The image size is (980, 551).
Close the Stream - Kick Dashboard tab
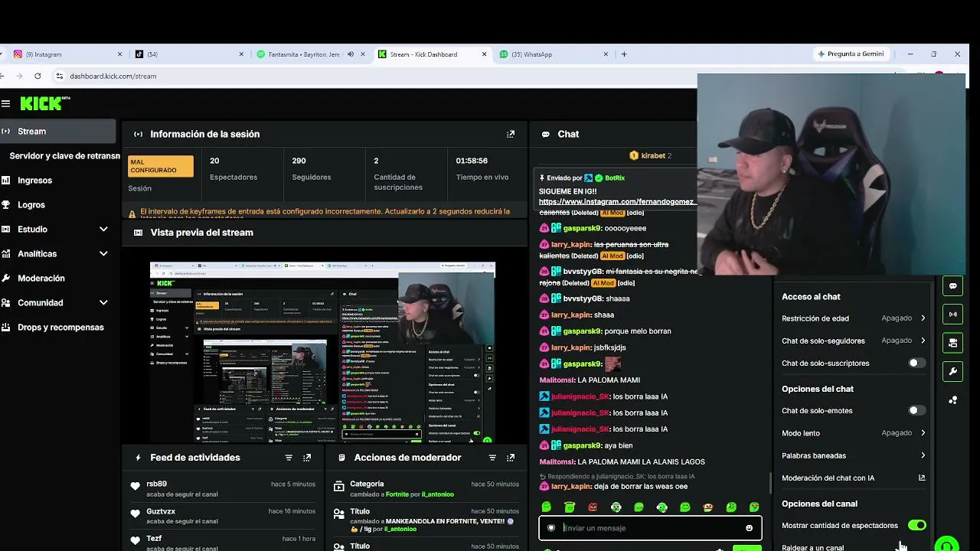click(x=484, y=54)
